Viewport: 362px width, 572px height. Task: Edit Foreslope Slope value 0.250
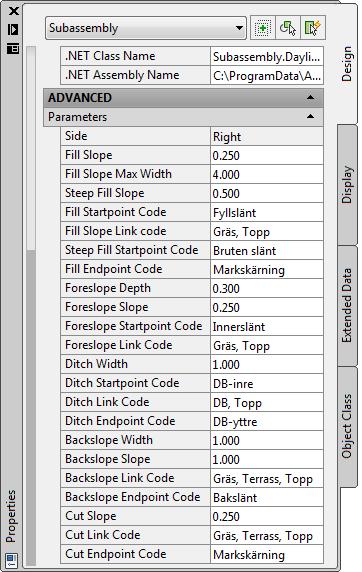[267, 307]
